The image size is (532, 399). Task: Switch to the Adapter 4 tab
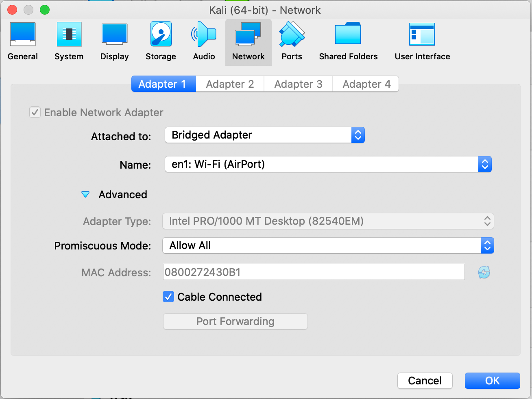point(366,84)
